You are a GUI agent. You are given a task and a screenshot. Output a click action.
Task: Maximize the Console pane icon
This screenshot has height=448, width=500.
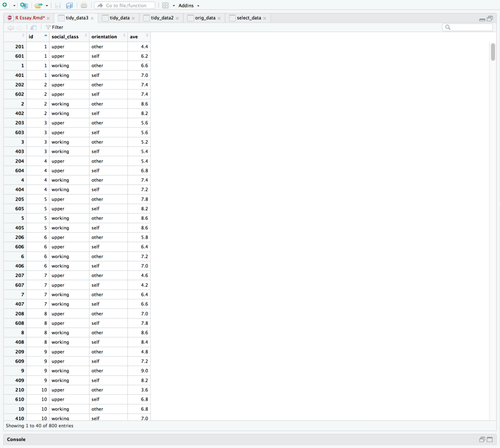(490, 440)
